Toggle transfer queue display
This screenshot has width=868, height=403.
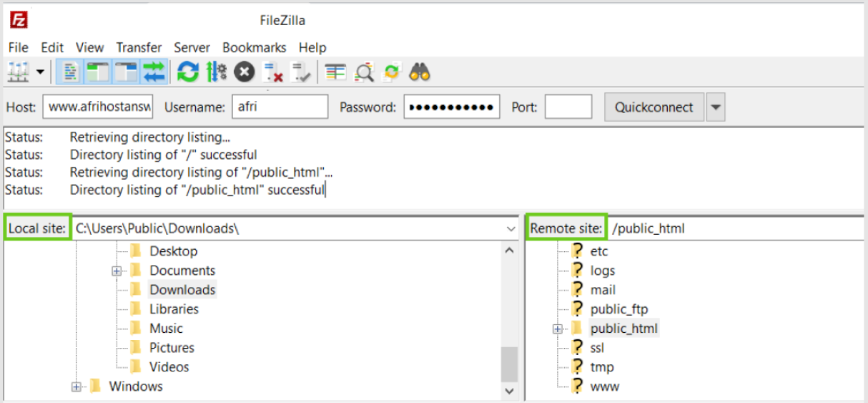click(x=153, y=72)
